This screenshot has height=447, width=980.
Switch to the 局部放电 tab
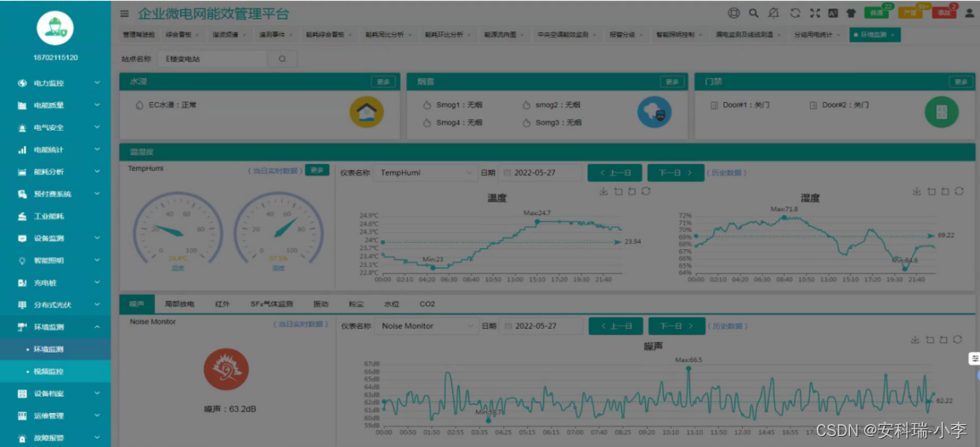click(178, 304)
